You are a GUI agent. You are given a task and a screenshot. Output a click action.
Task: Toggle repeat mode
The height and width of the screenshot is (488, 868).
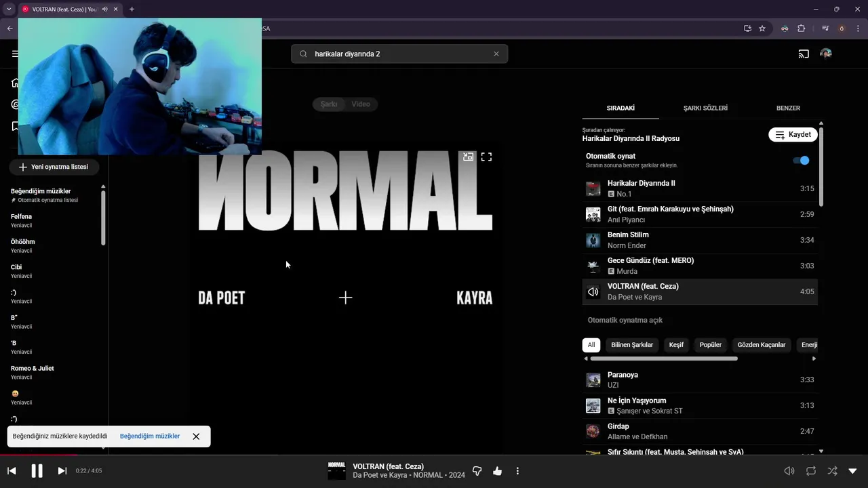[x=811, y=470]
